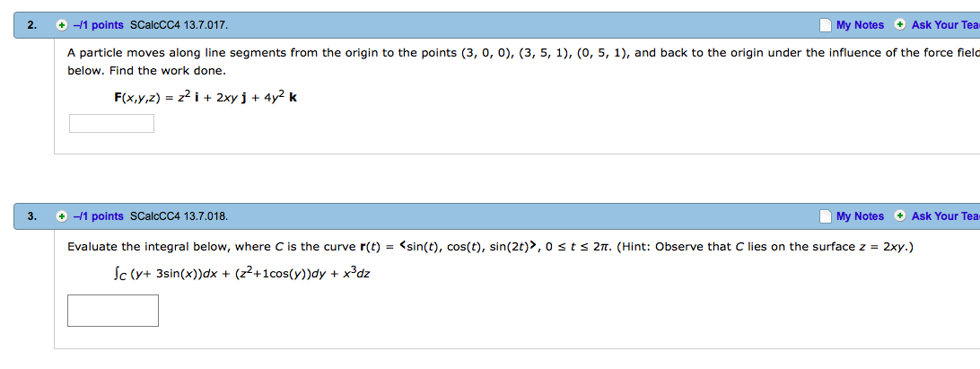The height and width of the screenshot is (369, 980).
Task: Click the My Notes notepad icon in question 3
Action: point(826,216)
